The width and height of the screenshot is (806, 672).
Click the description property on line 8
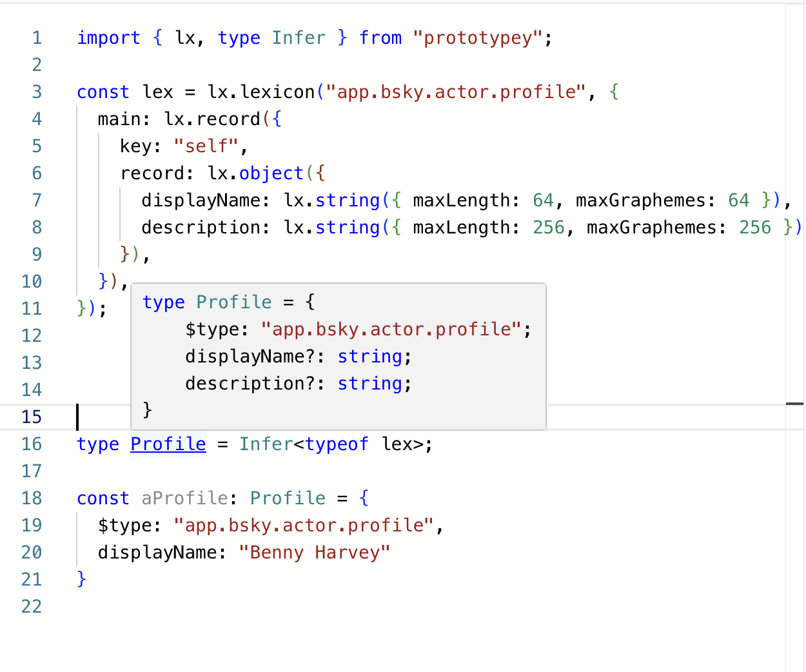pos(201,228)
